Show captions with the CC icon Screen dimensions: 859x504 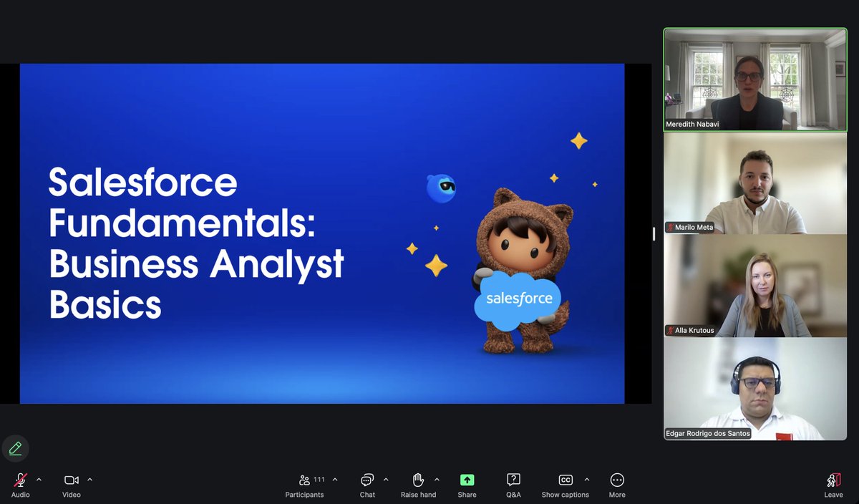[x=566, y=480]
